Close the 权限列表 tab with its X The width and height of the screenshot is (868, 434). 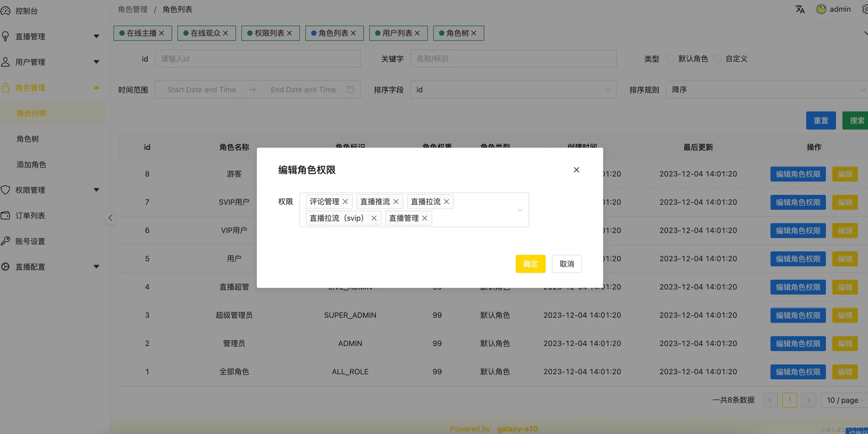tap(289, 33)
